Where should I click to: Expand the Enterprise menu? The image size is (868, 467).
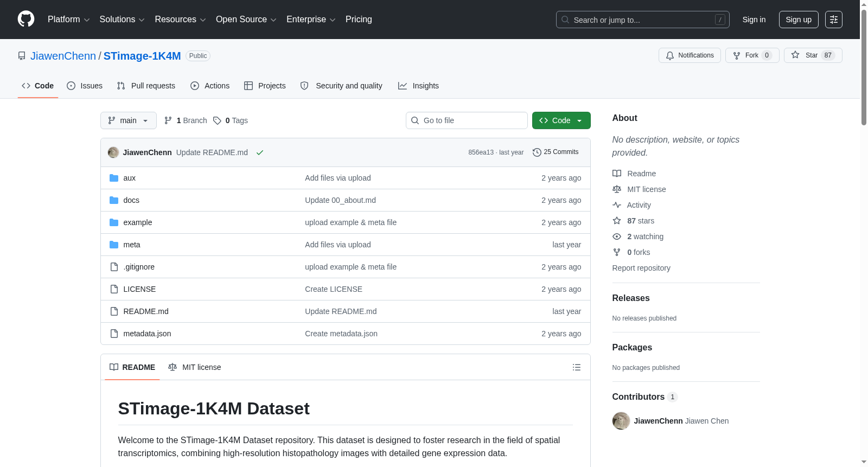pyautogui.click(x=311, y=20)
